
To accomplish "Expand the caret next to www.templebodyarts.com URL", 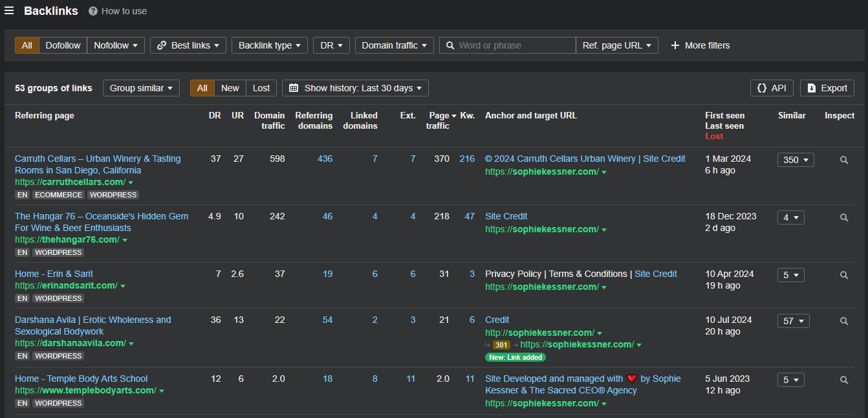I will pyautogui.click(x=162, y=391).
